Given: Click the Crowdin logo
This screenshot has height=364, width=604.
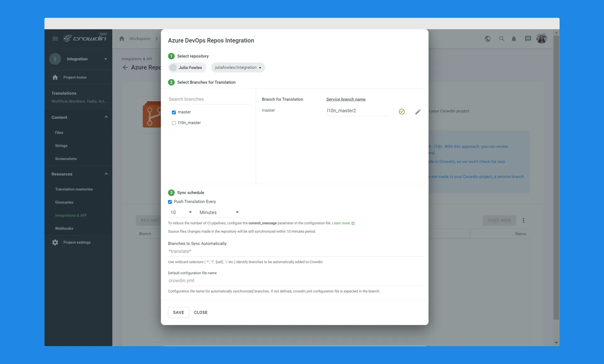Looking at the screenshot, I should pyautogui.click(x=85, y=38).
